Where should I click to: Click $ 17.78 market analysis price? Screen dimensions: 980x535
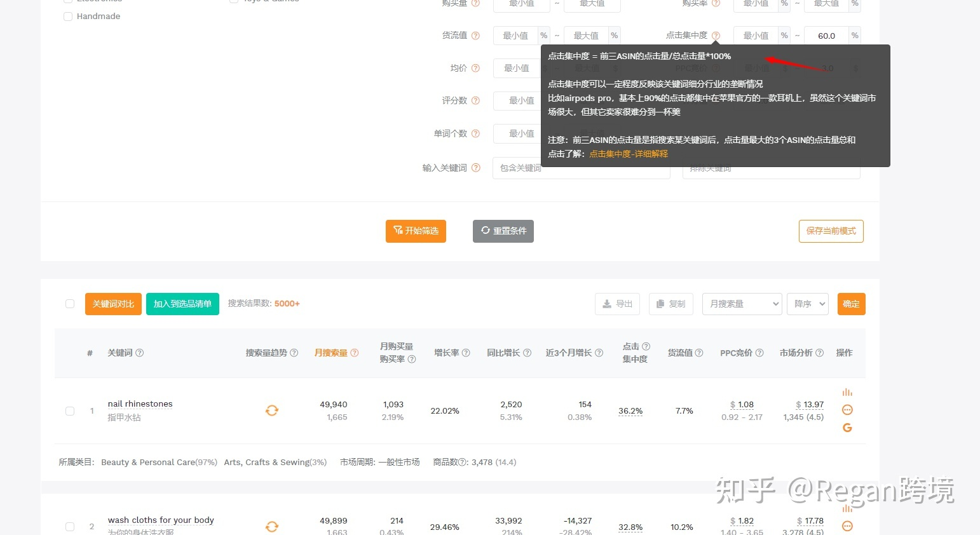(810, 521)
